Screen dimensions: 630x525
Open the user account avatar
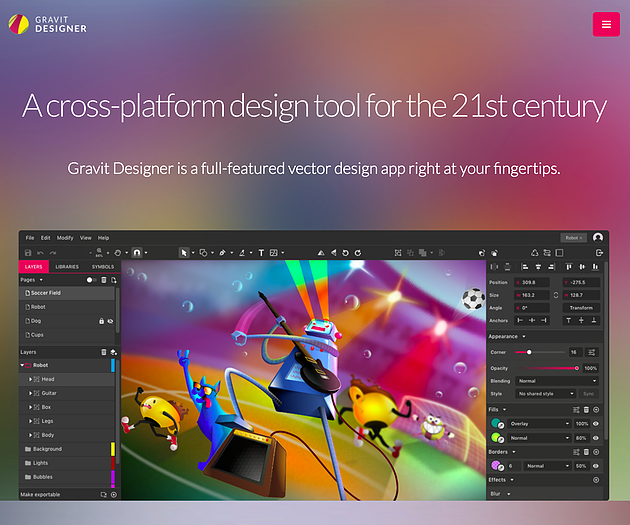[598, 238]
